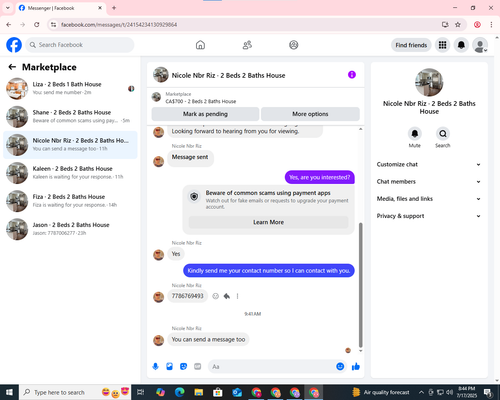Image resolution: width=500 pixels, height=400 pixels.
Task: React to the 7786769493 message with emoji
Action: pyautogui.click(x=216, y=296)
